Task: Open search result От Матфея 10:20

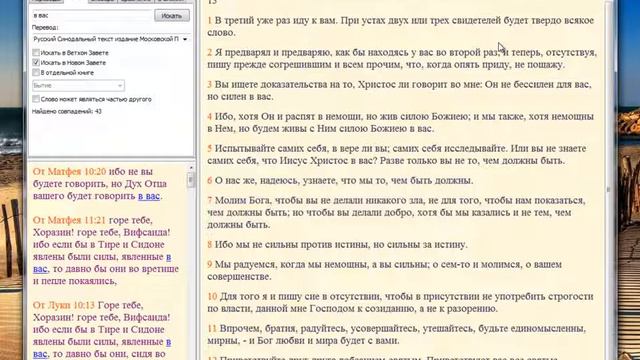Action: (x=69, y=171)
